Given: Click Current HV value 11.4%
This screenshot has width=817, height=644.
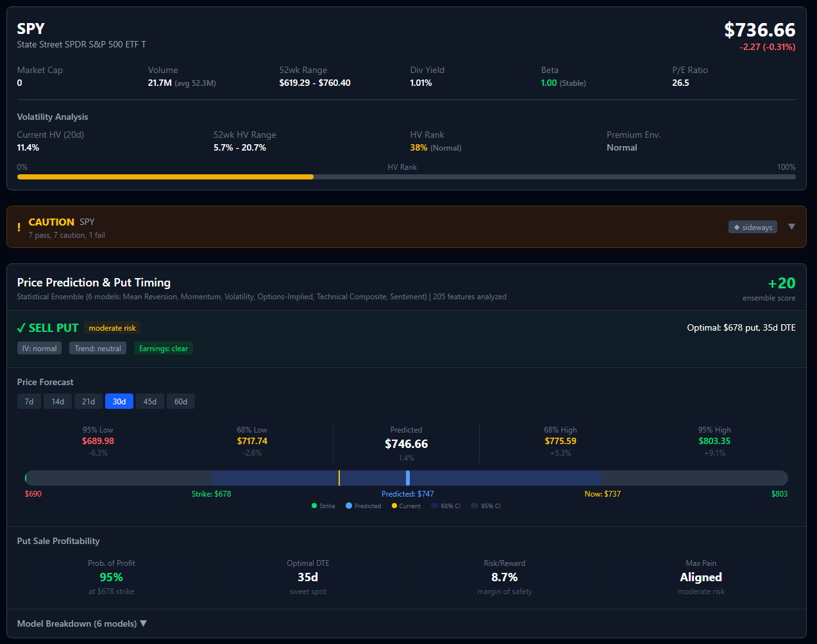Looking at the screenshot, I should point(28,147).
